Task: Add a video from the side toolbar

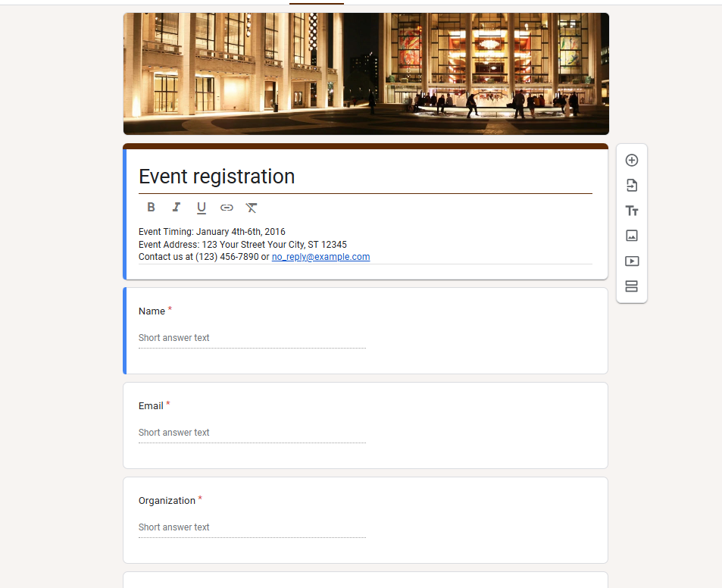Action: (632, 261)
